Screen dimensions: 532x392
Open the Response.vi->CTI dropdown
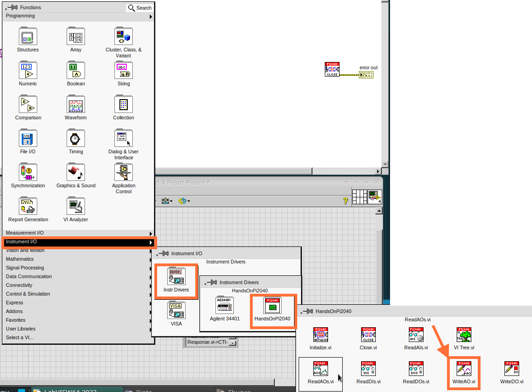click(x=232, y=342)
